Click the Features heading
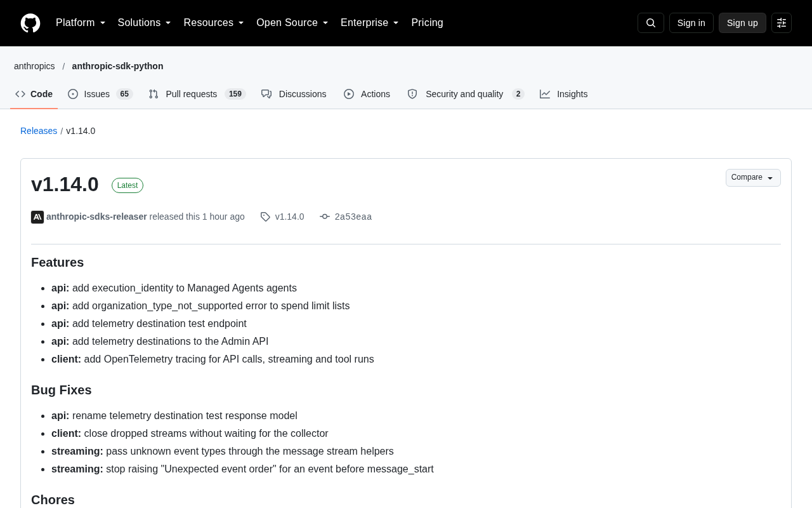This screenshot has height=508, width=812. (x=57, y=262)
